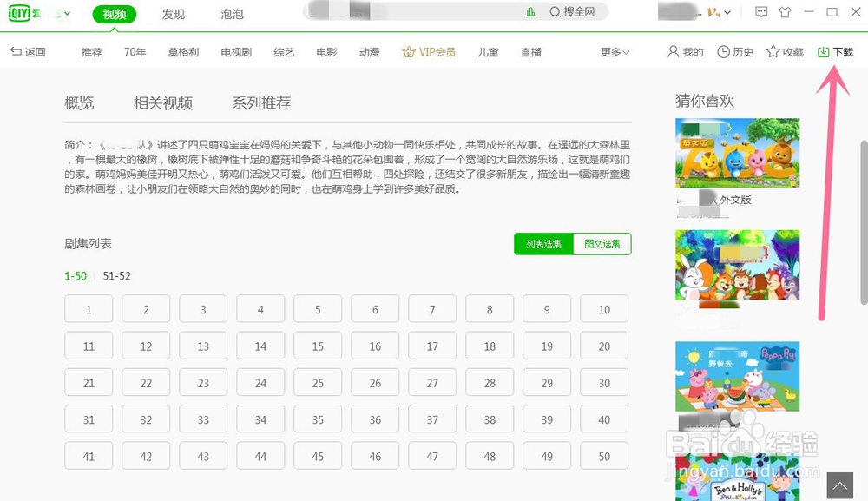
Task: Click the back-to-top arrow
Action: [839, 484]
